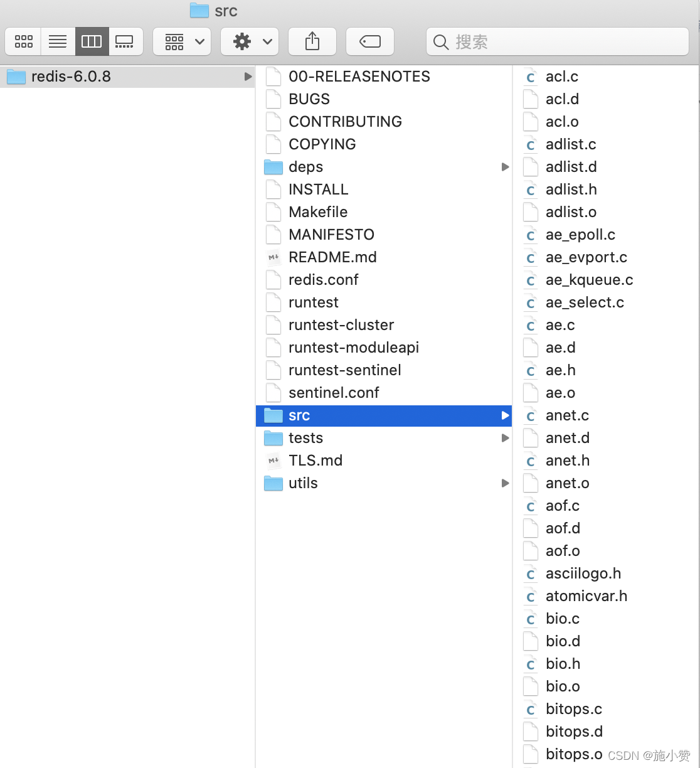The width and height of the screenshot is (700, 768).
Task: Switch to list view mode
Action: coord(58,42)
